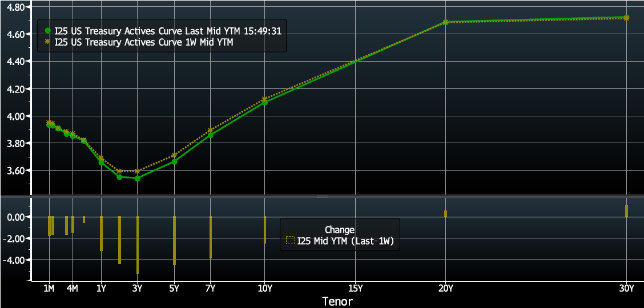
Task: Click the green Last data point at 30Y
Action: (x=626, y=17)
